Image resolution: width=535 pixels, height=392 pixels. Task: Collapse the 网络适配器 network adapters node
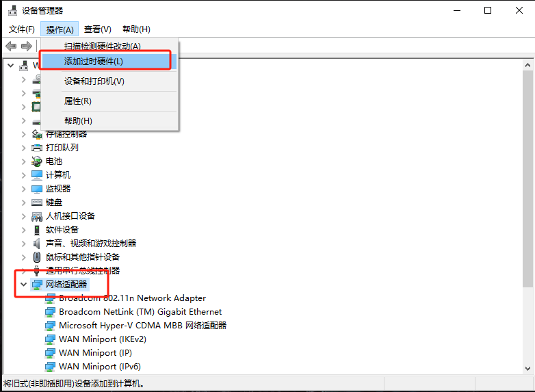[x=24, y=284]
